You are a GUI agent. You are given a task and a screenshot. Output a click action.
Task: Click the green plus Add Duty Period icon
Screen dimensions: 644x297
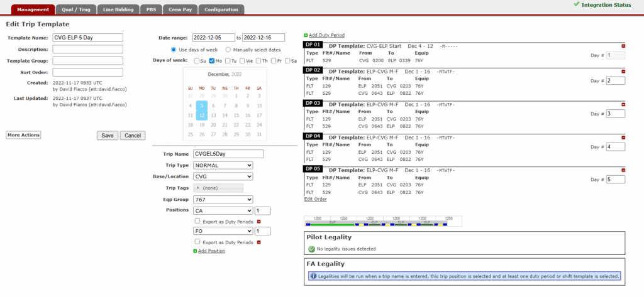click(306, 35)
